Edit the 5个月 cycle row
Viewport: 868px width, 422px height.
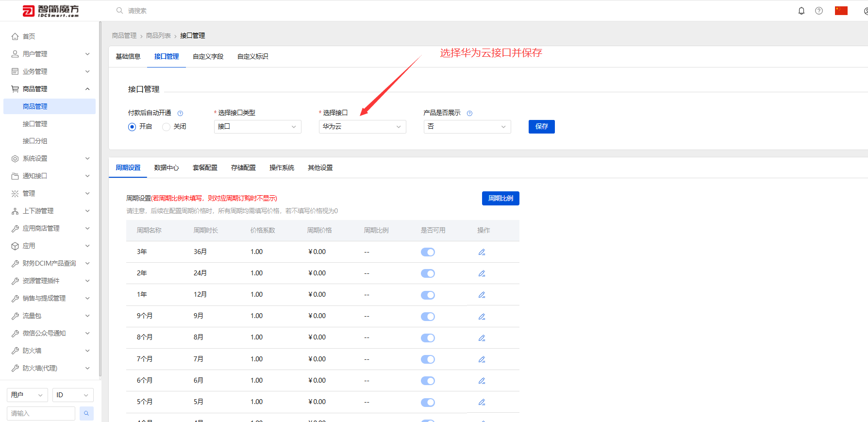pyautogui.click(x=482, y=402)
